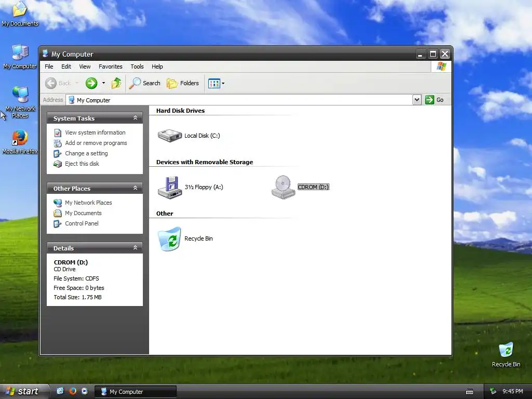The image size is (532, 399).
Task: Open the Help menu
Action: 157,66
